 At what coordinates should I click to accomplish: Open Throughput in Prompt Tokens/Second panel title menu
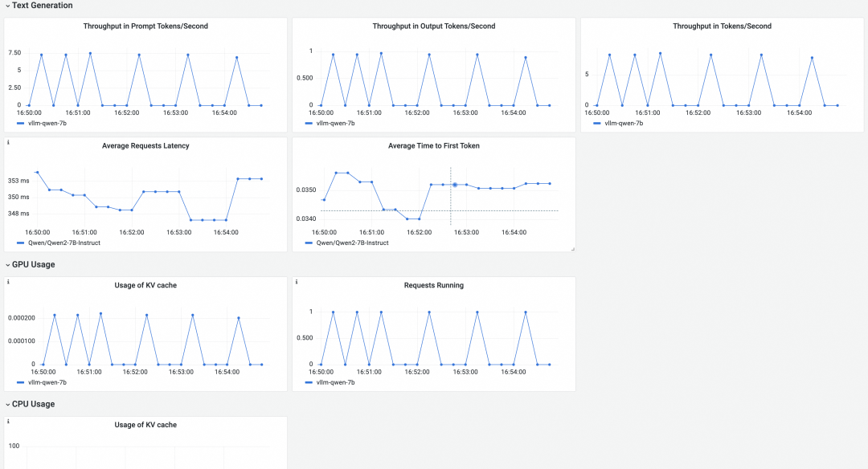[145, 27]
